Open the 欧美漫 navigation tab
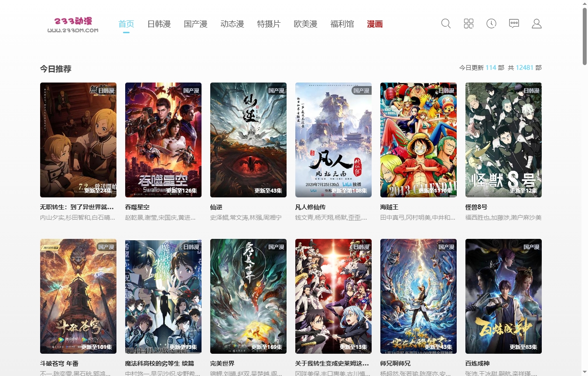The image size is (588, 376). click(305, 24)
